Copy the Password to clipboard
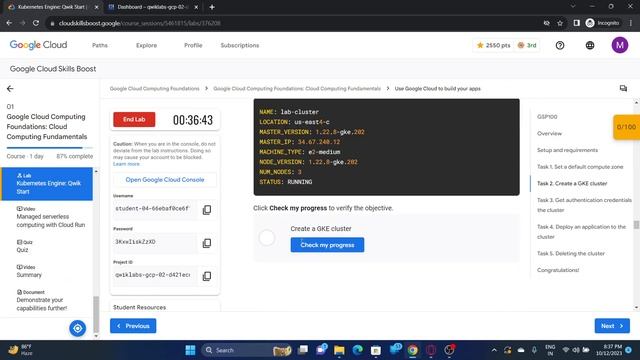 [207, 243]
